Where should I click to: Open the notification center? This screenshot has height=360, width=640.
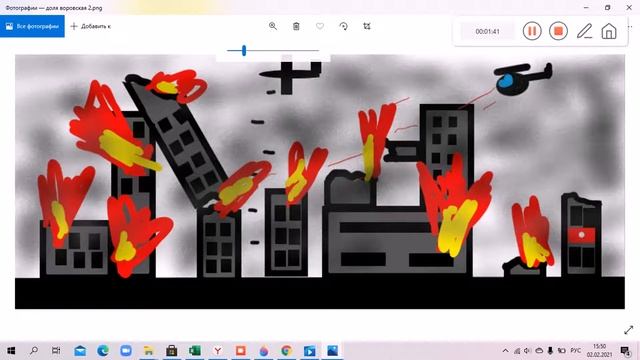(625, 351)
